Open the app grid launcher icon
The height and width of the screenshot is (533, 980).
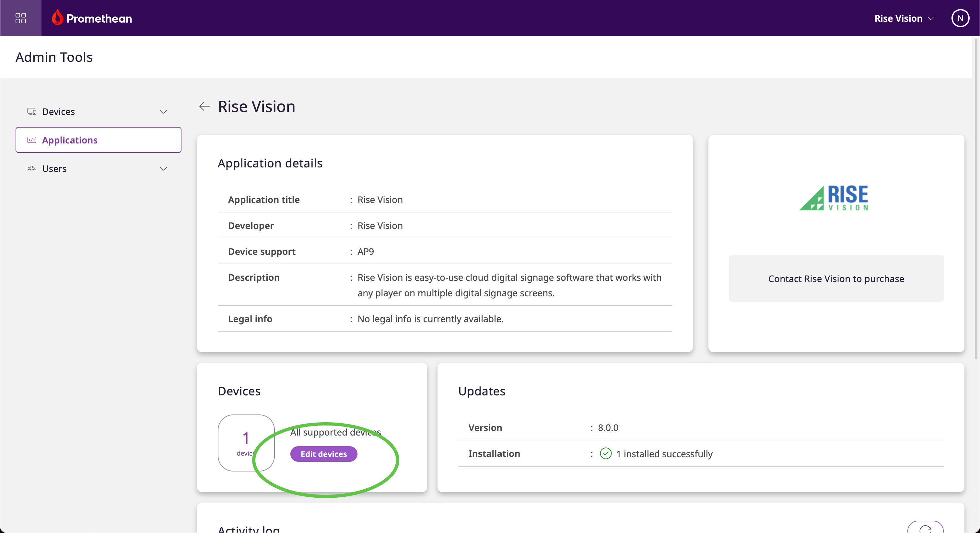(x=20, y=18)
